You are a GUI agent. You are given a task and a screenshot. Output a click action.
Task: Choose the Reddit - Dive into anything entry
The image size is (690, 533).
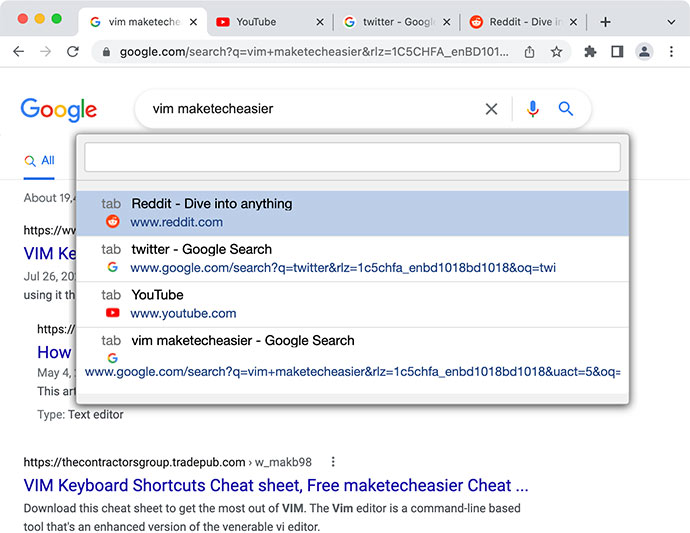[x=352, y=213]
